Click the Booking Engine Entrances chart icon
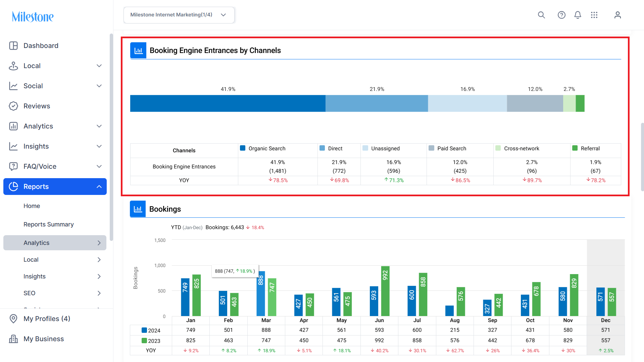Screen dimensions: 644x362 point(138,50)
